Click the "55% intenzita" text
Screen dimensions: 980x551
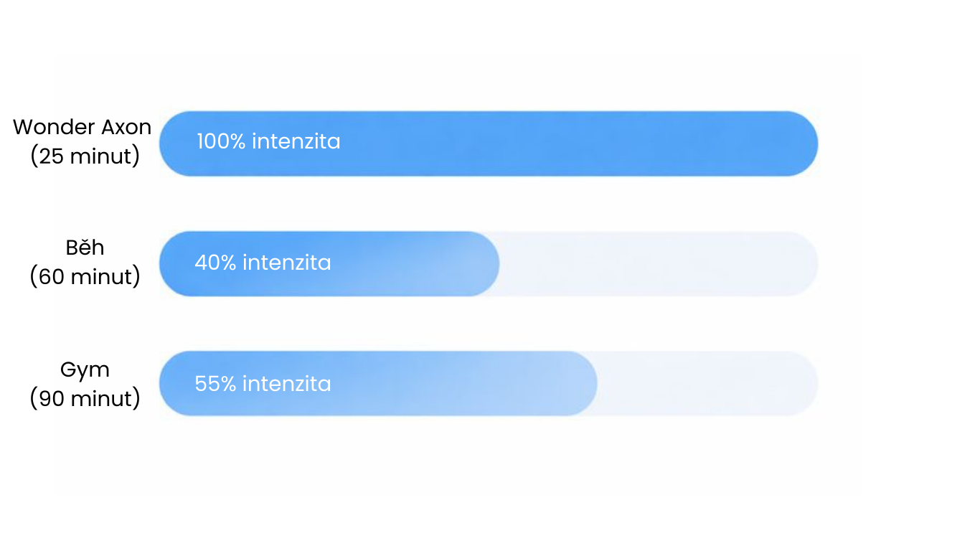(263, 384)
